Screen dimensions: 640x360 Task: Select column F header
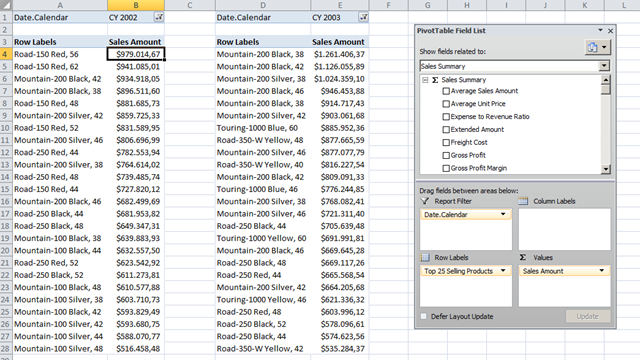tap(388, 5)
